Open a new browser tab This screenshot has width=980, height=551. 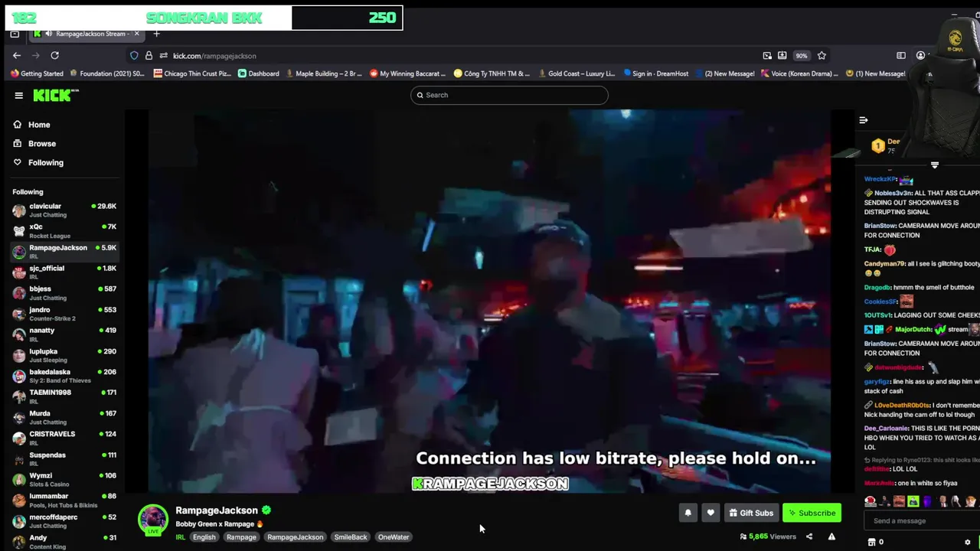tap(156, 34)
